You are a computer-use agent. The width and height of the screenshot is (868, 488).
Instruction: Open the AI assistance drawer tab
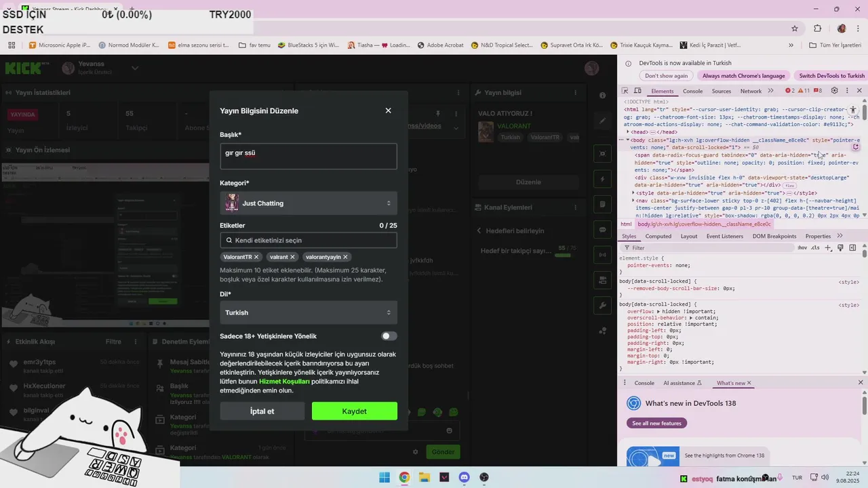pyautogui.click(x=682, y=383)
